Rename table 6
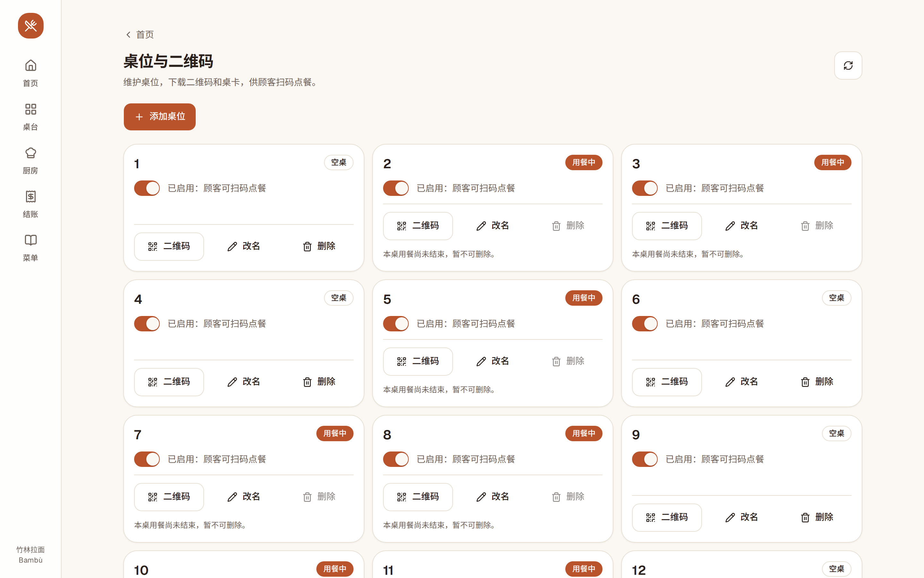The width and height of the screenshot is (924, 578). (x=741, y=382)
